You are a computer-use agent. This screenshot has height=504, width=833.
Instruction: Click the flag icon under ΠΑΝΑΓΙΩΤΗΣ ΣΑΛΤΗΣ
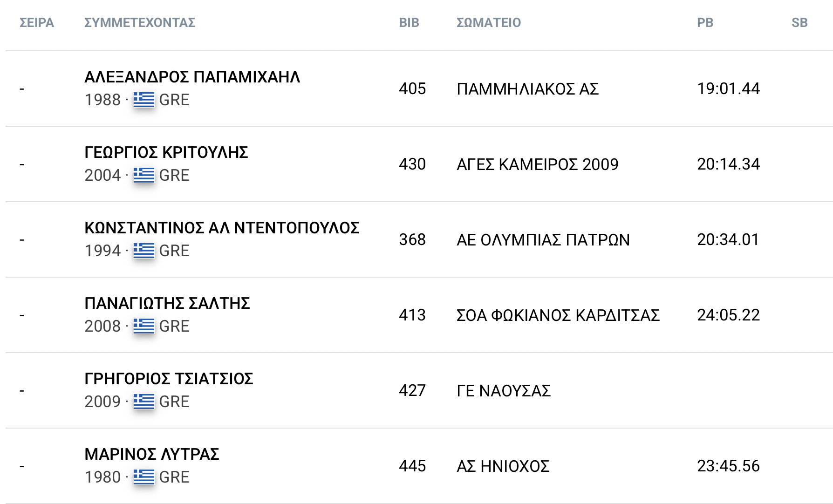pyautogui.click(x=143, y=326)
